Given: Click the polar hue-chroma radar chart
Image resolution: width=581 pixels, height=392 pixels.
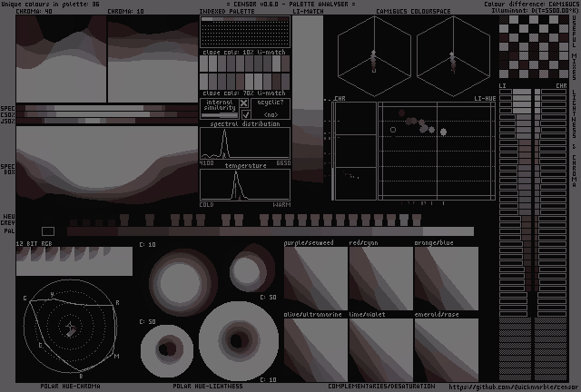Looking at the screenshot, I should tap(71, 328).
